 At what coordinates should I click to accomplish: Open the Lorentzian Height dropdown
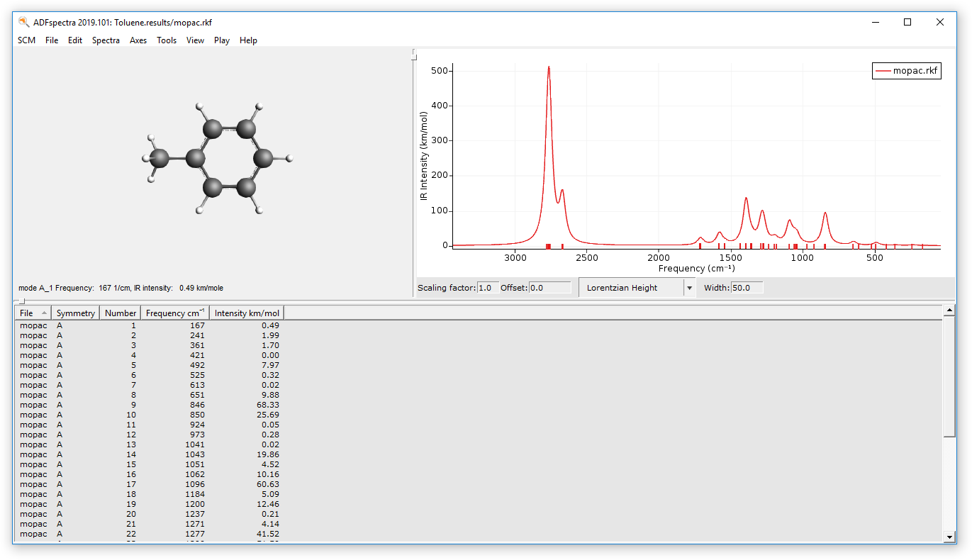[x=637, y=288]
